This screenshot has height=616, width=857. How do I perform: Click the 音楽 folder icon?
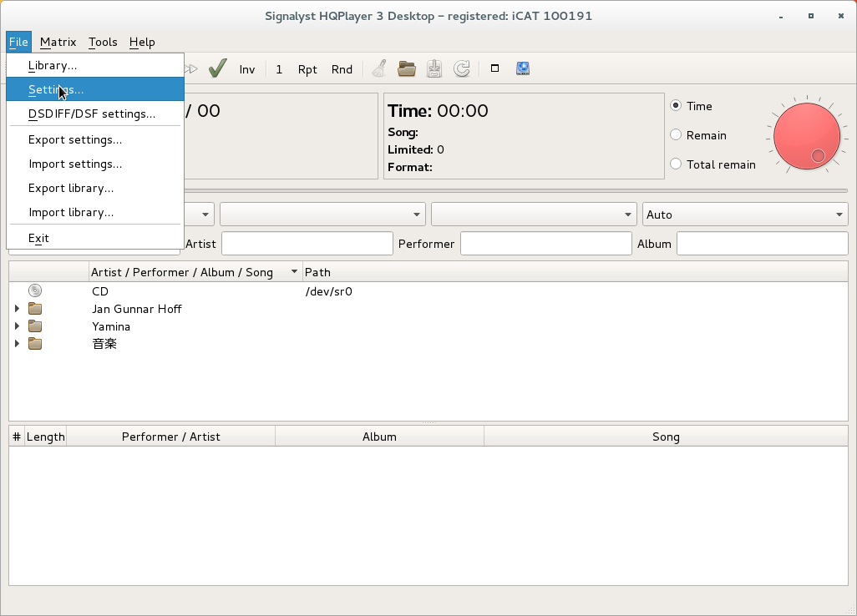(35, 344)
